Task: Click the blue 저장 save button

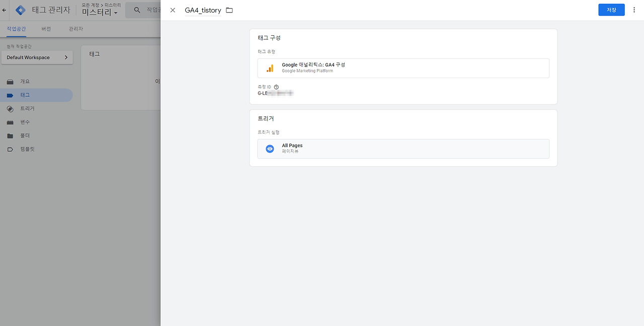Action: coord(611,10)
